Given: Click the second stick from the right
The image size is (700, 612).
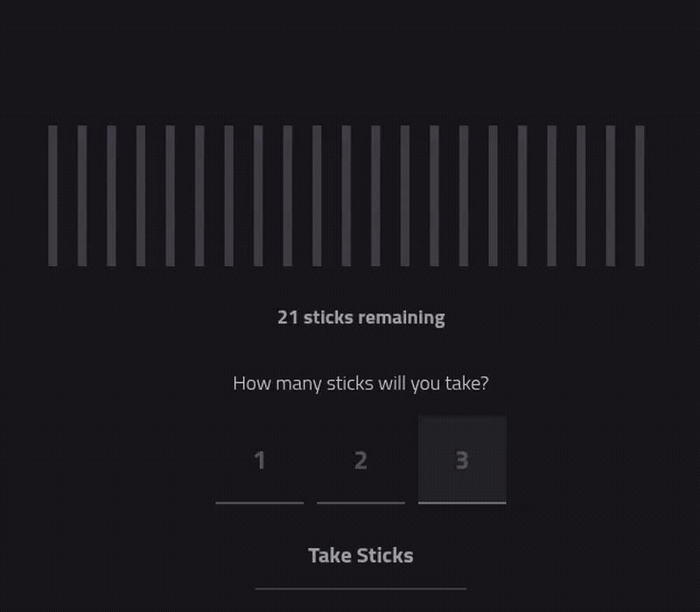Looking at the screenshot, I should (x=611, y=195).
